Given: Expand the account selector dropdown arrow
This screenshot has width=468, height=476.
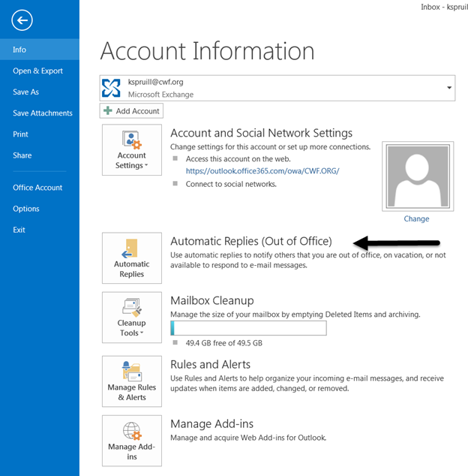Looking at the screenshot, I should (449, 88).
